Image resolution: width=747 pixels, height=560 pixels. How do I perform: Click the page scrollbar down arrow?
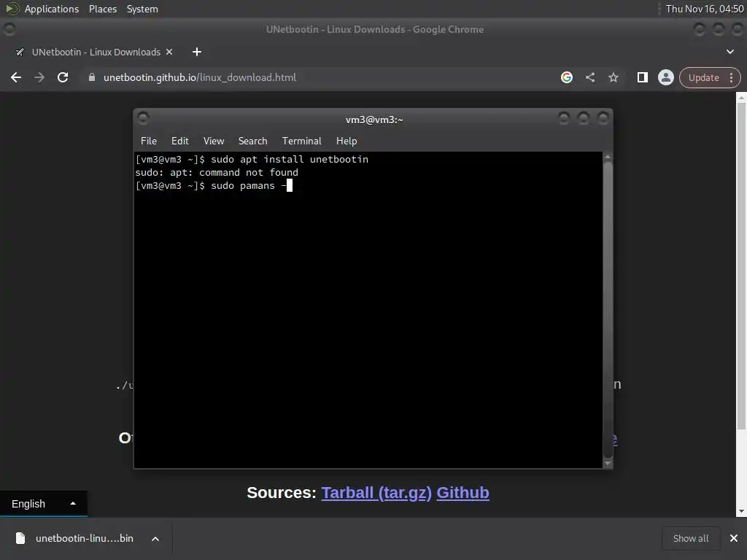(741, 511)
